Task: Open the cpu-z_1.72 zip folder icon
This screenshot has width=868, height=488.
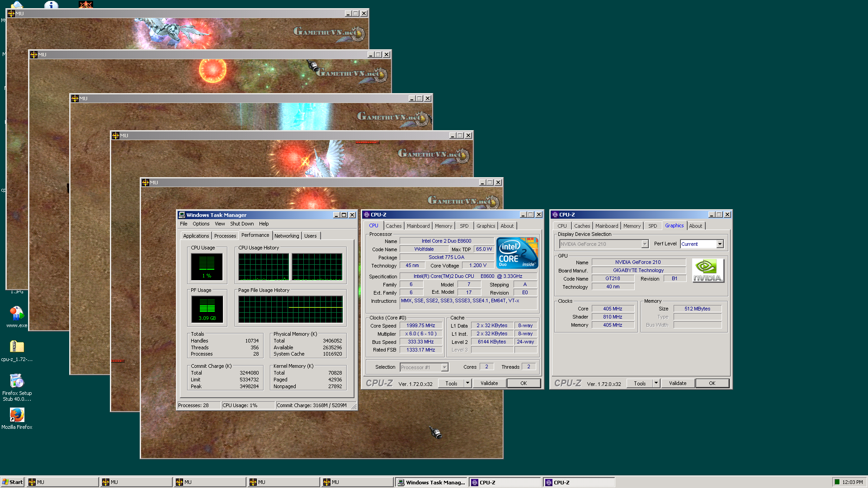Action: pos(17,351)
